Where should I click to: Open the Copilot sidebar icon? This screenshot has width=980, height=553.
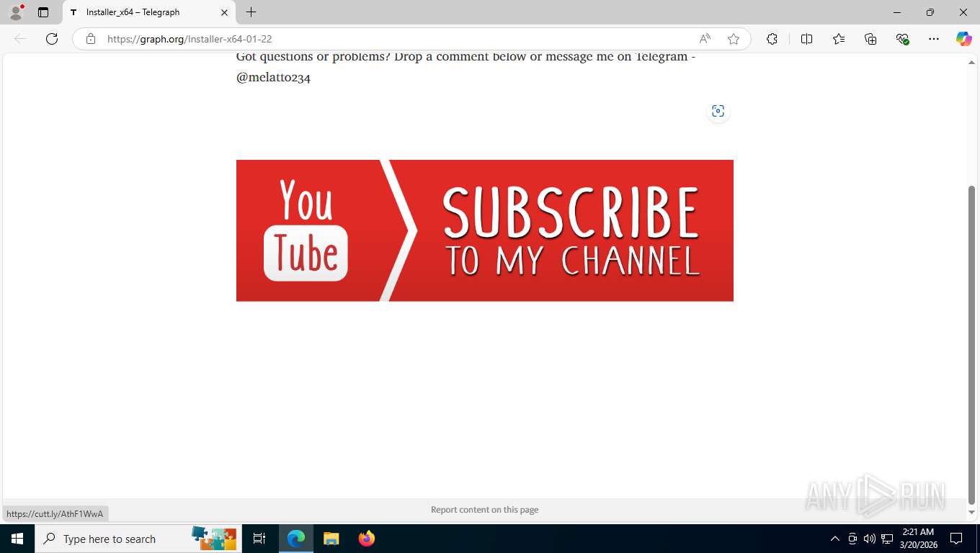pos(964,39)
